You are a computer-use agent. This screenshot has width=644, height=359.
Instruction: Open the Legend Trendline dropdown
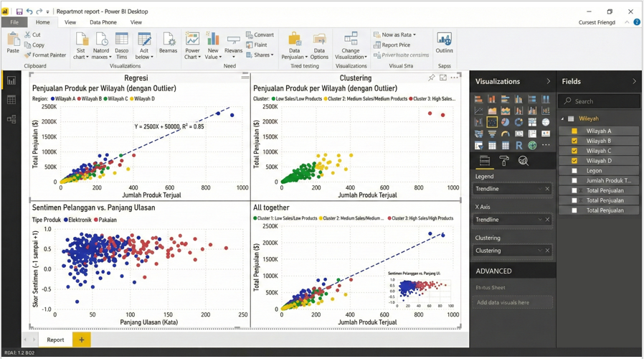click(539, 189)
